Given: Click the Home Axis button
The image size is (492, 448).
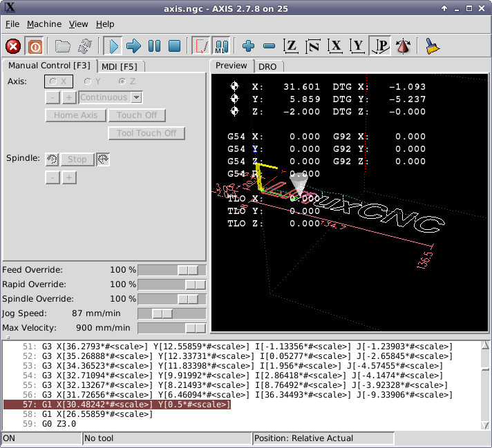Looking at the screenshot, I should (x=75, y=115).
